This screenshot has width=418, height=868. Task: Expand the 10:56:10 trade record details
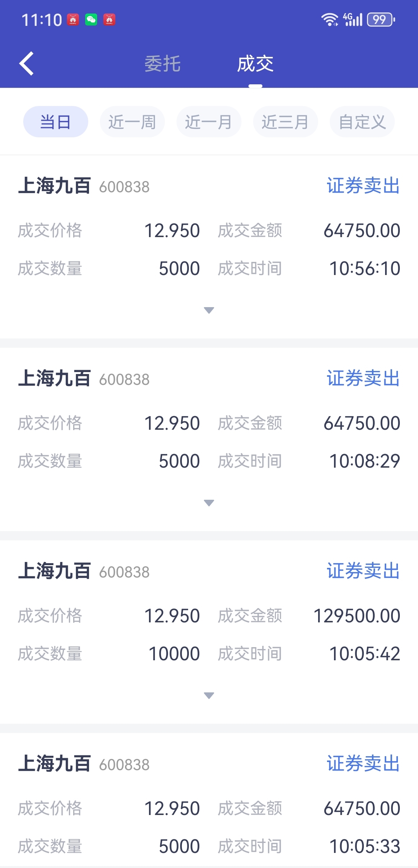[x=209, y=310]
